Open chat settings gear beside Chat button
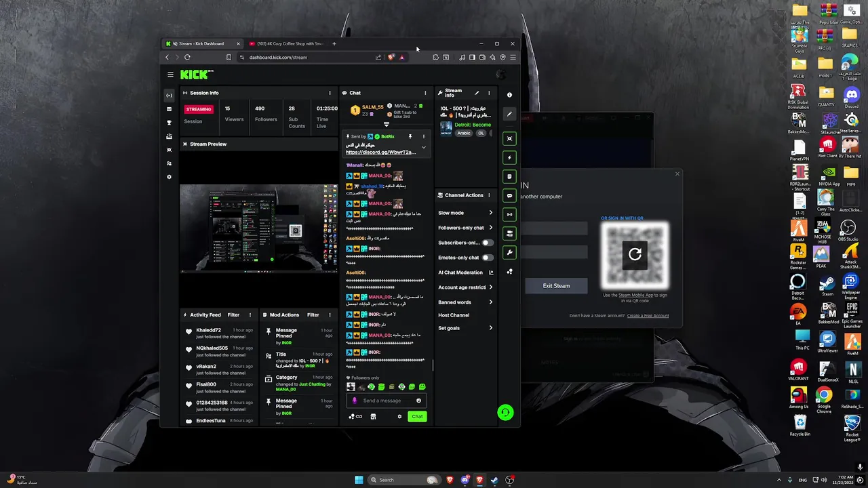868x488 pixels. tap(399, 417)
